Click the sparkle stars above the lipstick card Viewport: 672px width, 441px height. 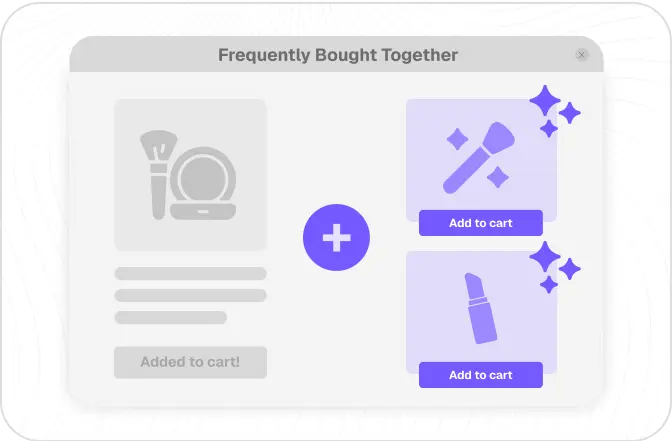click(553, 267)
